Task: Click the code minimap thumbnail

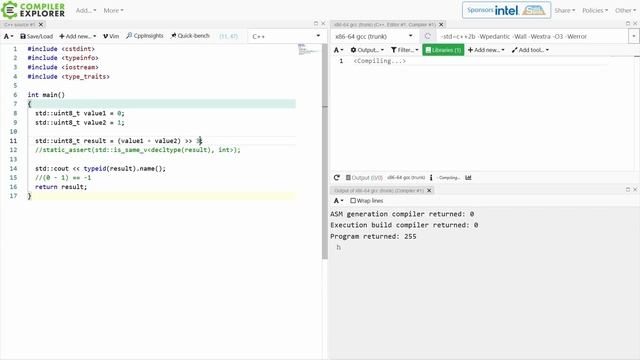Action: pos(308,50)
